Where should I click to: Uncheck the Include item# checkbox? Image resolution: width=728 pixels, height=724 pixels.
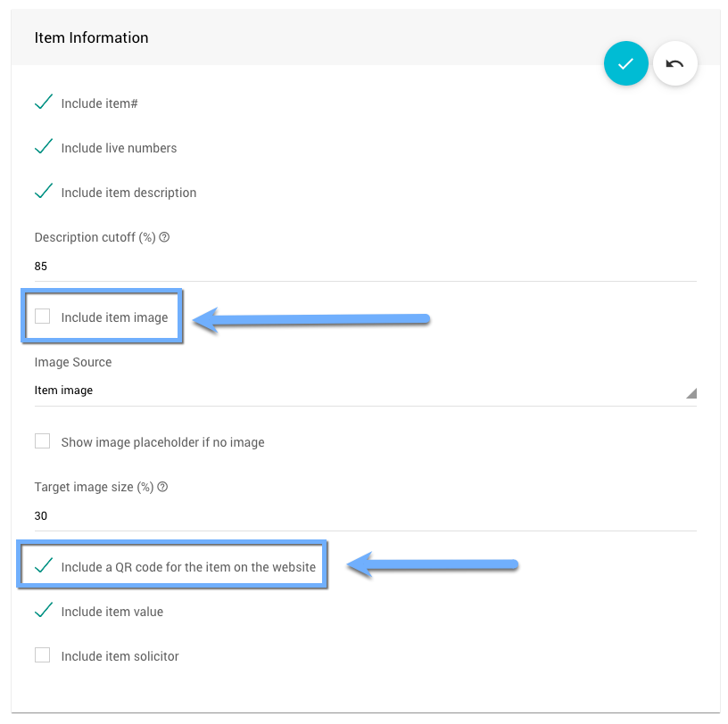[43, 103]
